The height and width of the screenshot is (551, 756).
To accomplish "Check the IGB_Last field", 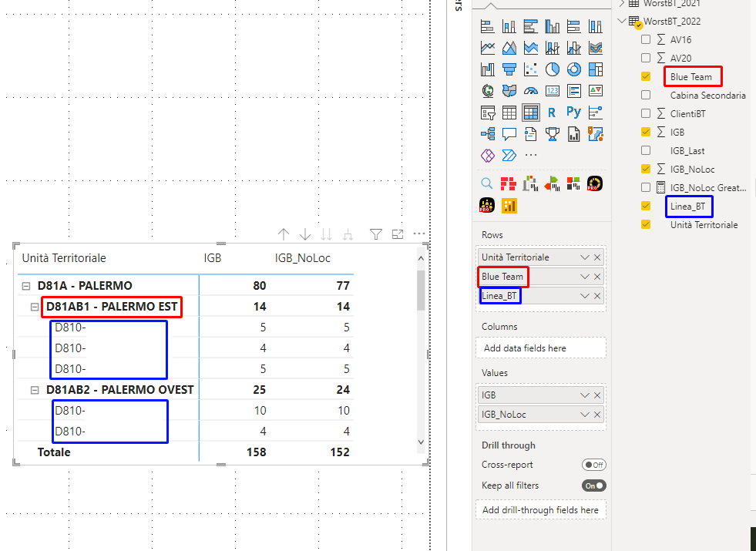I will [646, 151].
